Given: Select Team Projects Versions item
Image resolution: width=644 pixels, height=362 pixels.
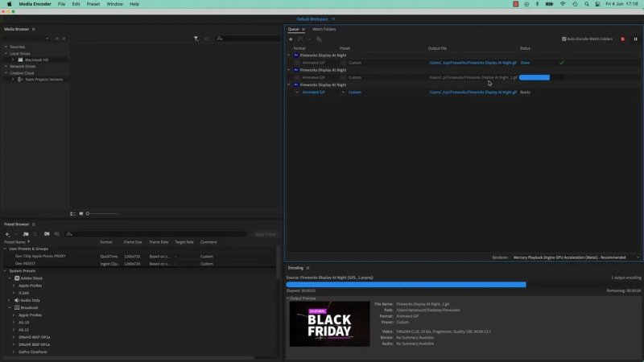Looking at the screenshot, I should (x=44, y=80).
